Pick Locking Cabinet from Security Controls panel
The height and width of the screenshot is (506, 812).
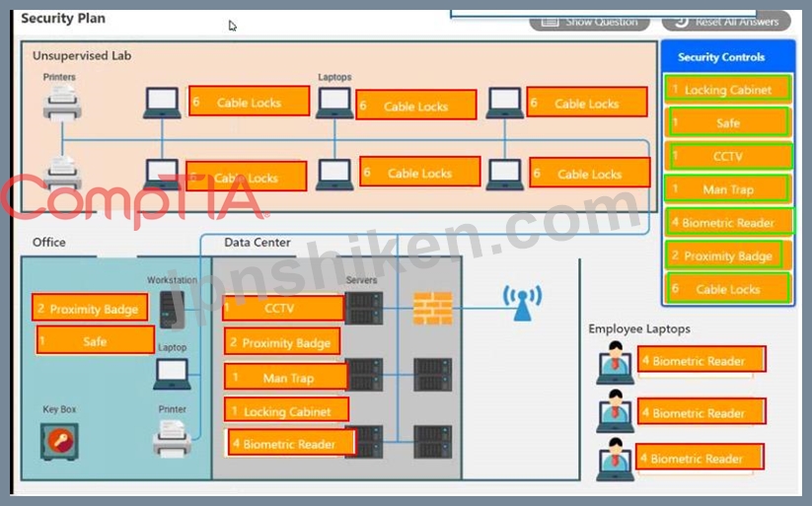pos(728,89)
